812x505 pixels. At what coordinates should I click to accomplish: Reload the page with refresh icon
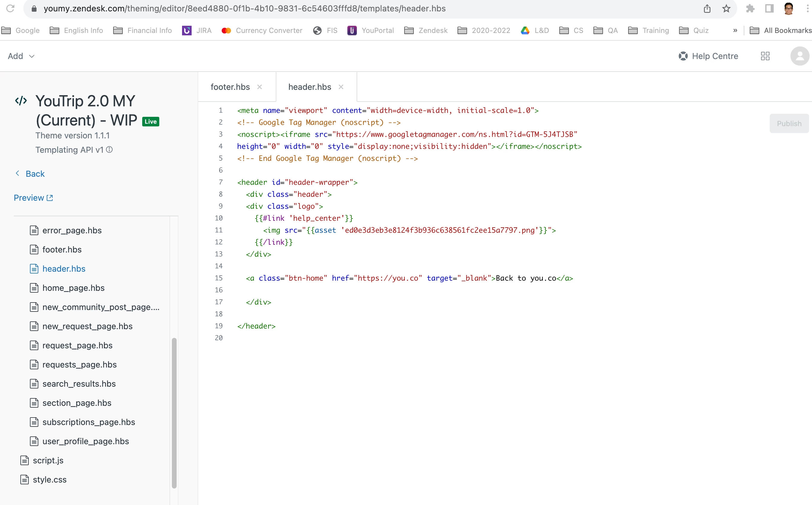(10, 9)
